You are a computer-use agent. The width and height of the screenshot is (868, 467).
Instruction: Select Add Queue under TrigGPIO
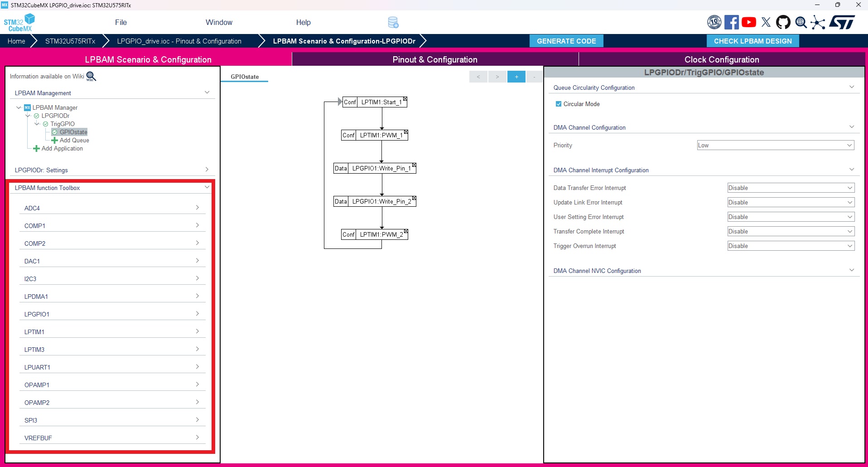point(74,140)
